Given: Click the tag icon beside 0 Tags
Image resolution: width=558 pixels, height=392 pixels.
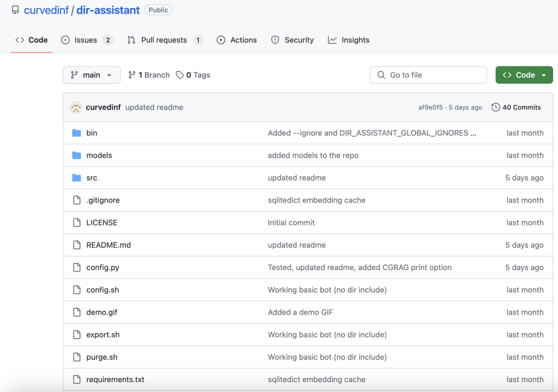Looking at the screenshot, I should tap(180, 75).
